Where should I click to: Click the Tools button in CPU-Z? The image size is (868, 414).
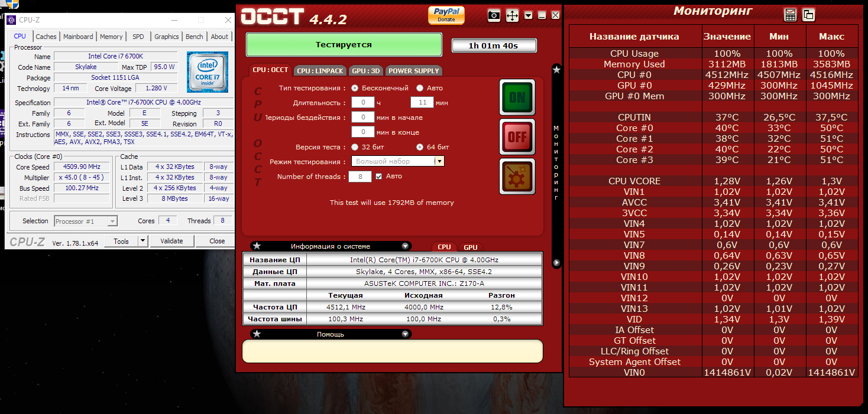pyautogui.click(x=121, y=241)
